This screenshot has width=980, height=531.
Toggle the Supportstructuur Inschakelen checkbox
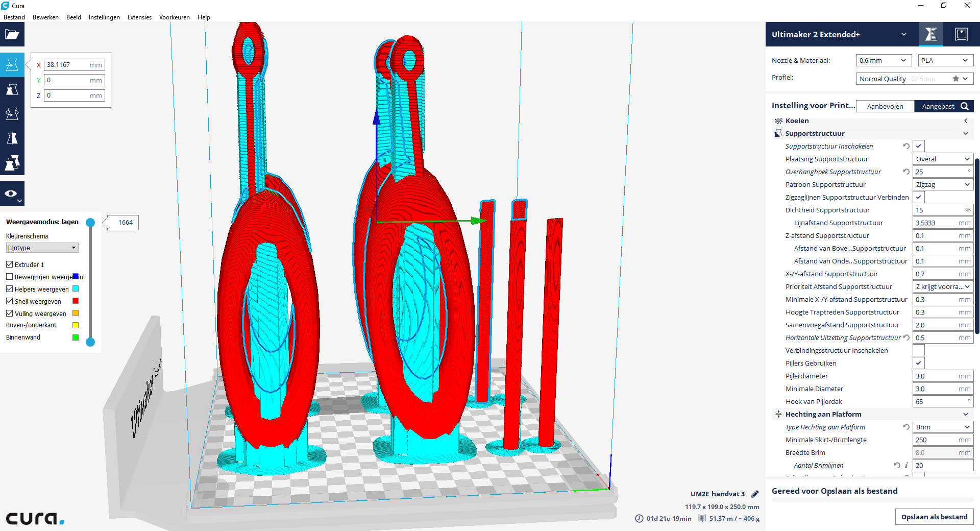[919, 146]
